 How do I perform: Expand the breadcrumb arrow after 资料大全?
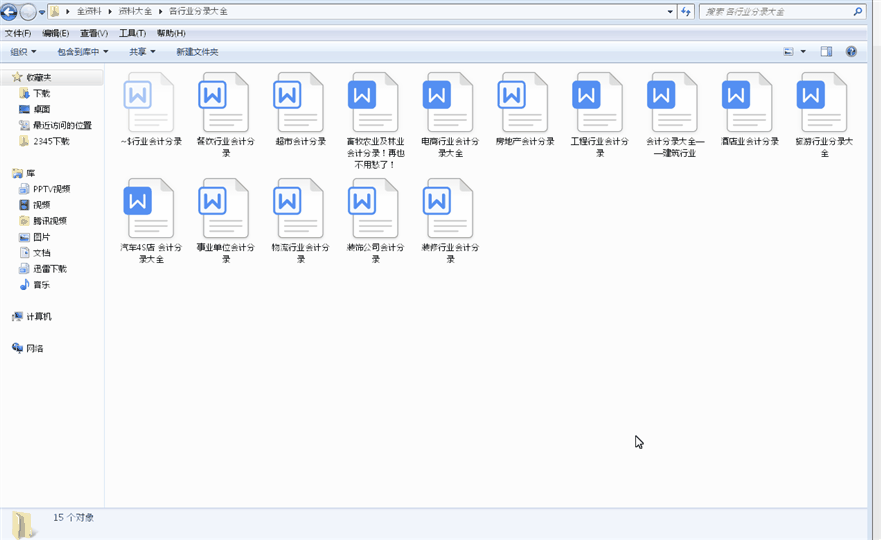[x=160, y=11]
